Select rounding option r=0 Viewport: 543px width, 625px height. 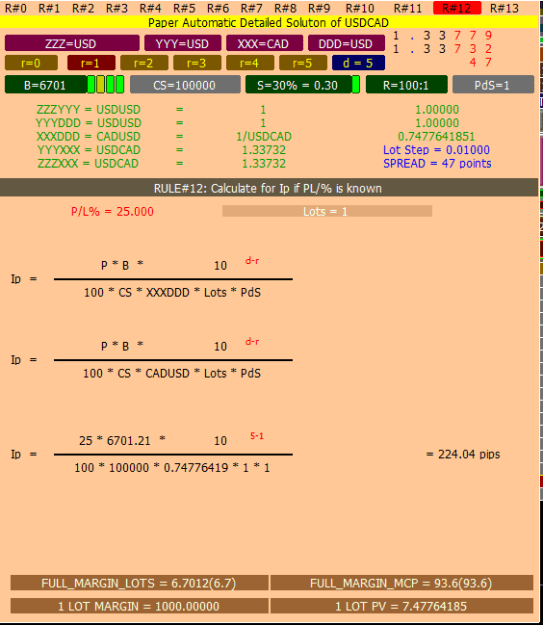tap(31, 63)
